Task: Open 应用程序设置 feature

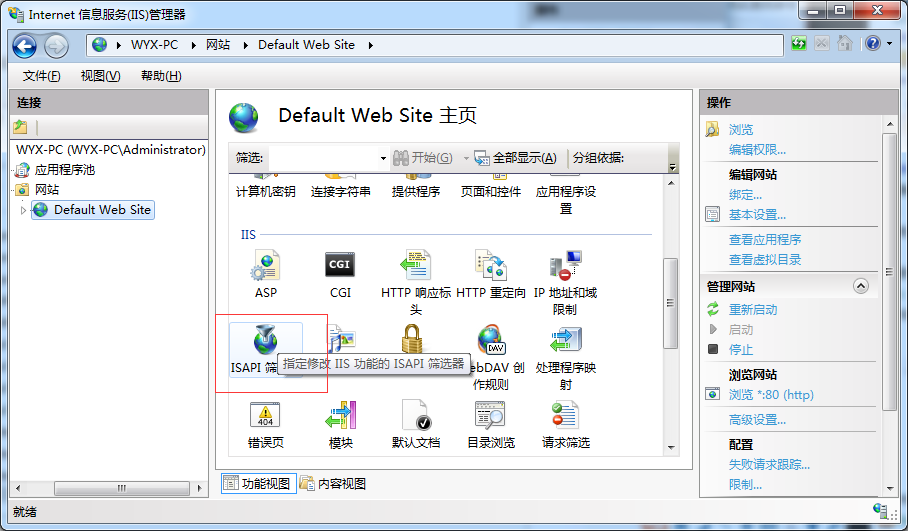Action: click(566, 195)
